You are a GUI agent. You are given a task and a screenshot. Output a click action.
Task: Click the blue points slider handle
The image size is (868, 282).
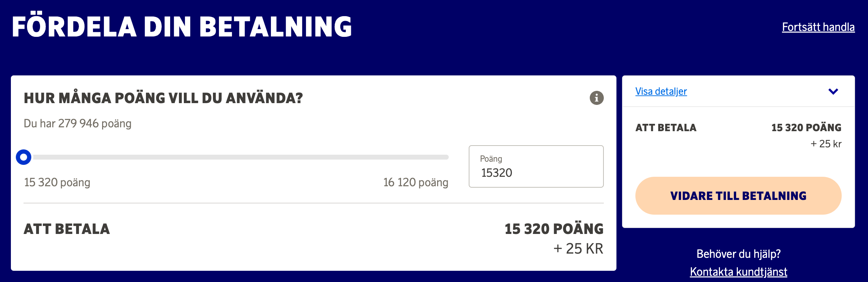[24, 157]
